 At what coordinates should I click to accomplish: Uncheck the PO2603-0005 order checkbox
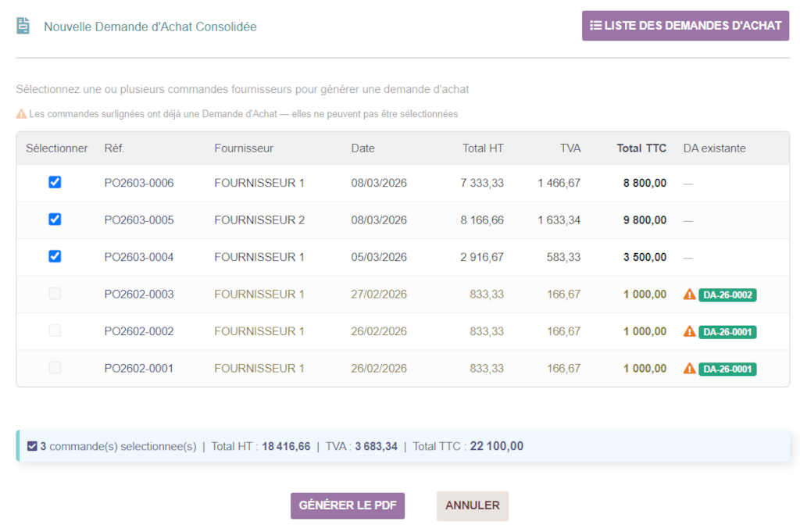[55, 220]
